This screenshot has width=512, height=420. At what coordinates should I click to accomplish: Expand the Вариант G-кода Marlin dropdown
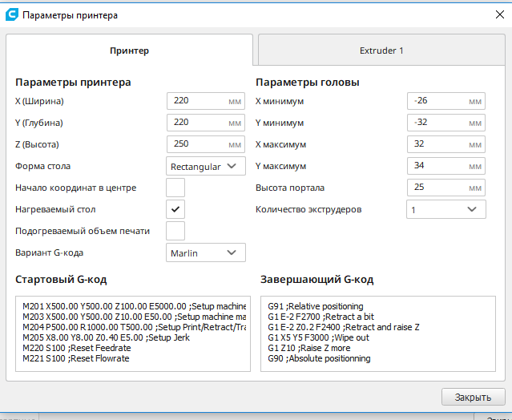pos(206,252)
